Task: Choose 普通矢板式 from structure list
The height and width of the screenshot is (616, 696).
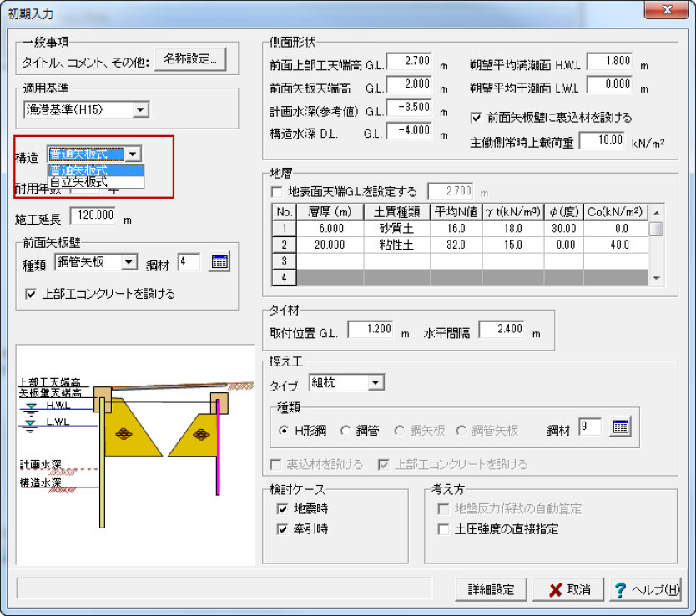Action: [95, 170]
